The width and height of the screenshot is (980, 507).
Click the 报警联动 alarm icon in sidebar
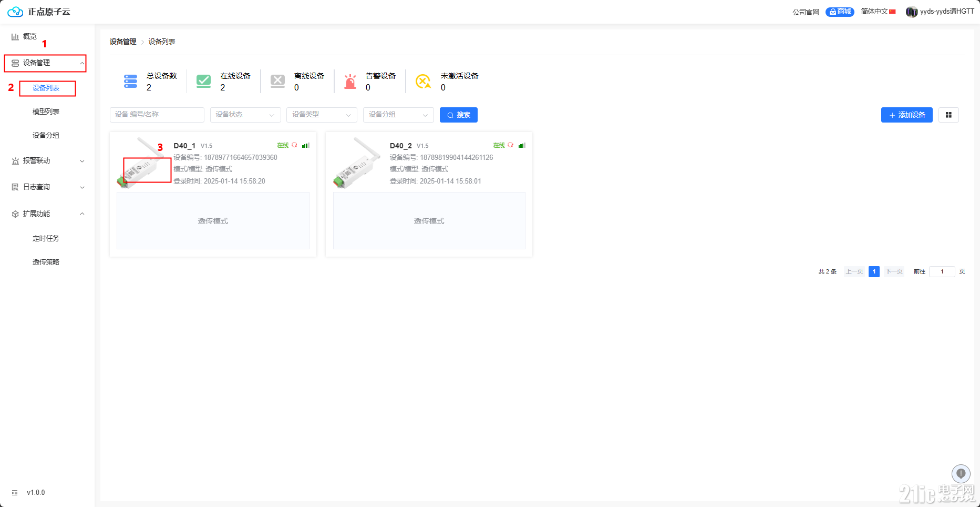(x=15, y=161)
